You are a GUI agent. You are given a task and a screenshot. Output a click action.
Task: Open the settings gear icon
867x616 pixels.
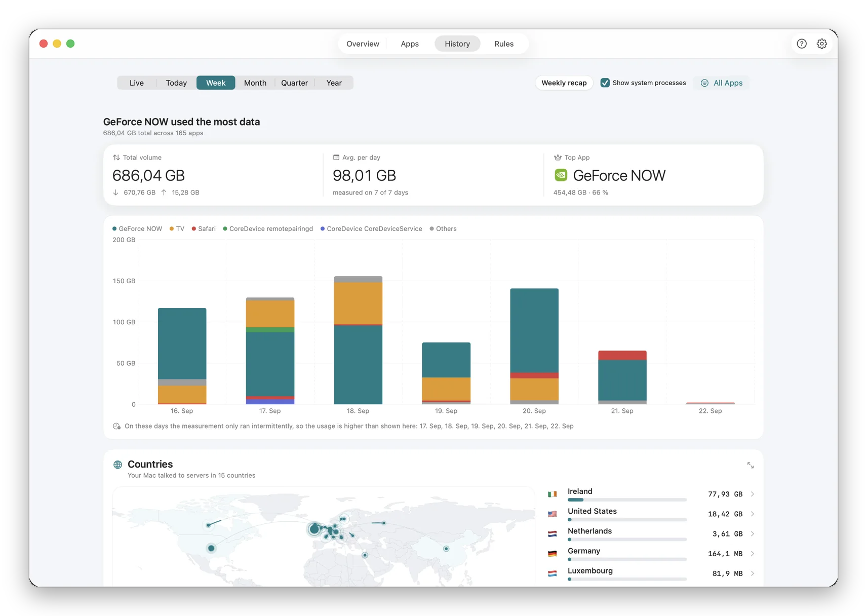(822, 44)
